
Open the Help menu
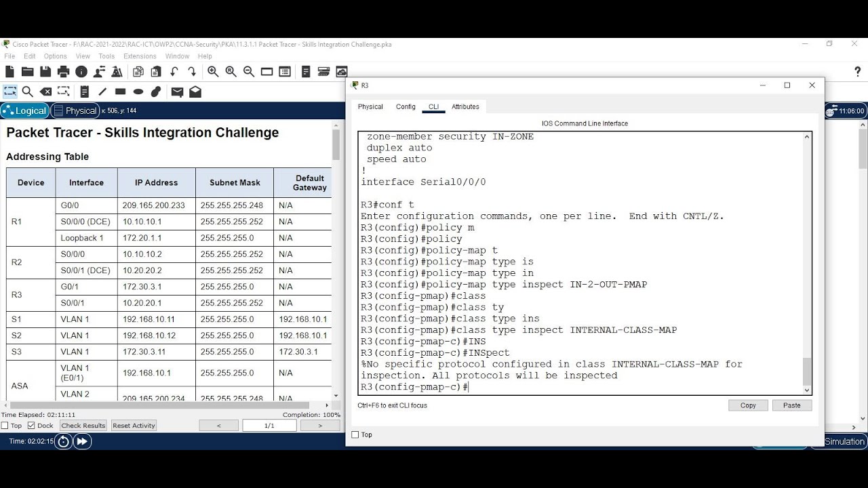[205, 56]
